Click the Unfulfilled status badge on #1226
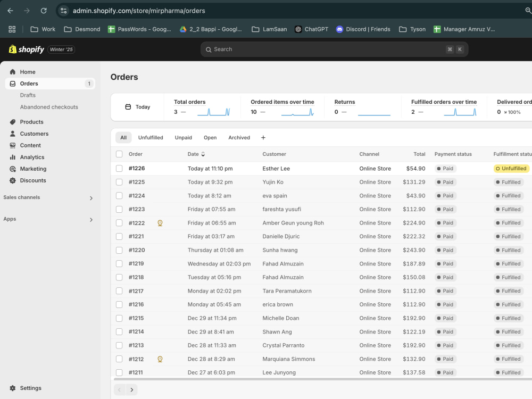The width and height of the screenshot is (532, 399). [511, 169]
